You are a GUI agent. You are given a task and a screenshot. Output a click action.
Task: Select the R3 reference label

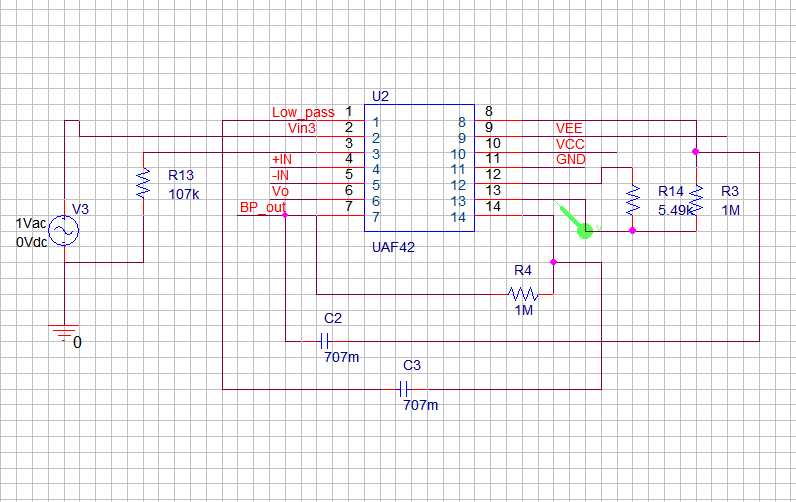pyautogui.click(x=730, y=191)
